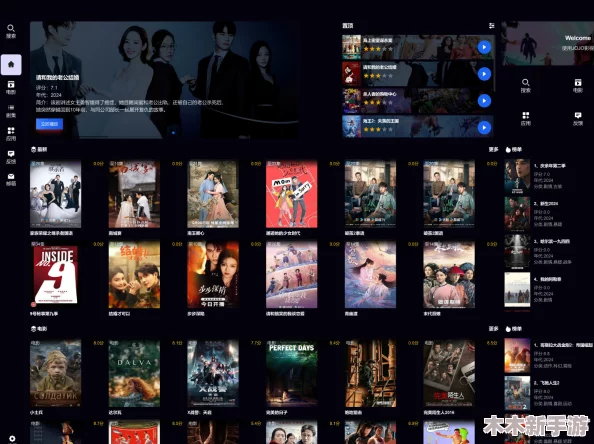Select the highlighted Home icon in sidebar
The image size is (594, 444).
[x=11, y=64]
